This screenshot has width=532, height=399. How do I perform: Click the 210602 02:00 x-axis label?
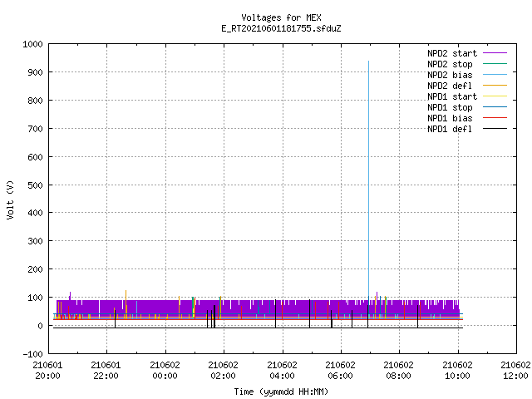224,371
